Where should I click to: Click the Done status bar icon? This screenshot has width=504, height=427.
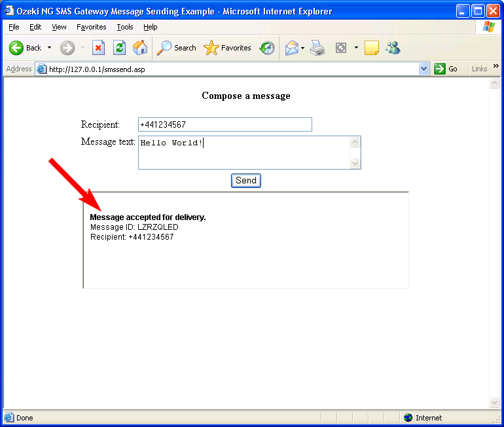click(9, 417)
